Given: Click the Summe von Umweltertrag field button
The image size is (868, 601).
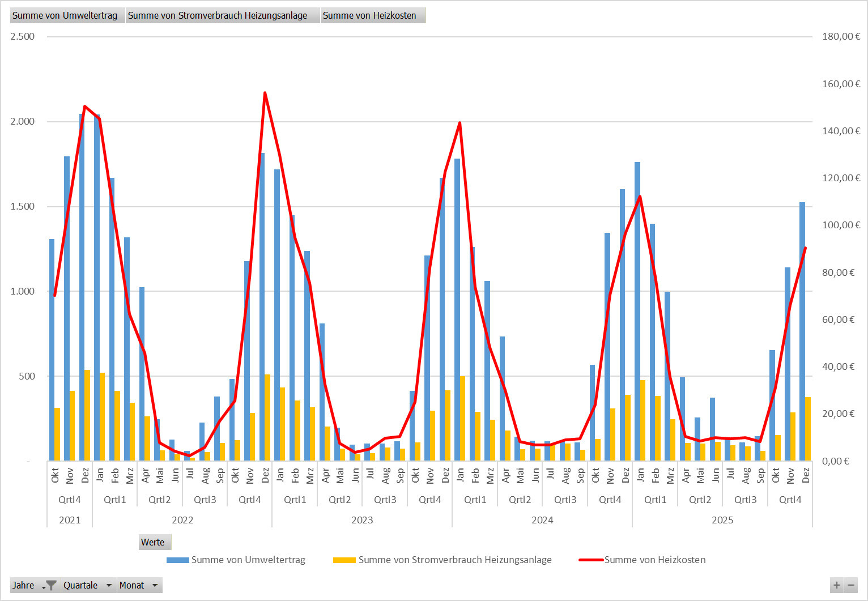Looking at the screenshot, I should point(65,16).
